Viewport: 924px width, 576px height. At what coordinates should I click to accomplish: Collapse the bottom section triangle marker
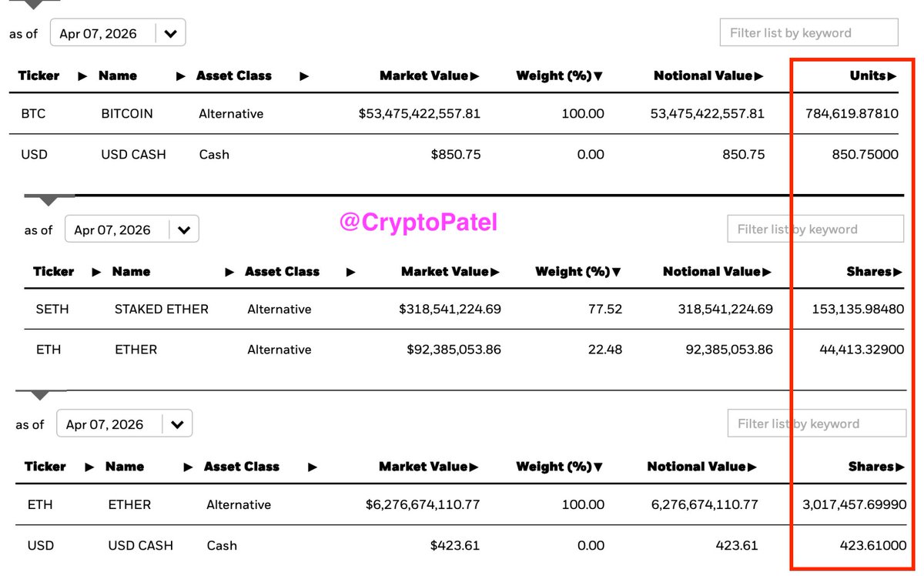(x=39, y=395)
